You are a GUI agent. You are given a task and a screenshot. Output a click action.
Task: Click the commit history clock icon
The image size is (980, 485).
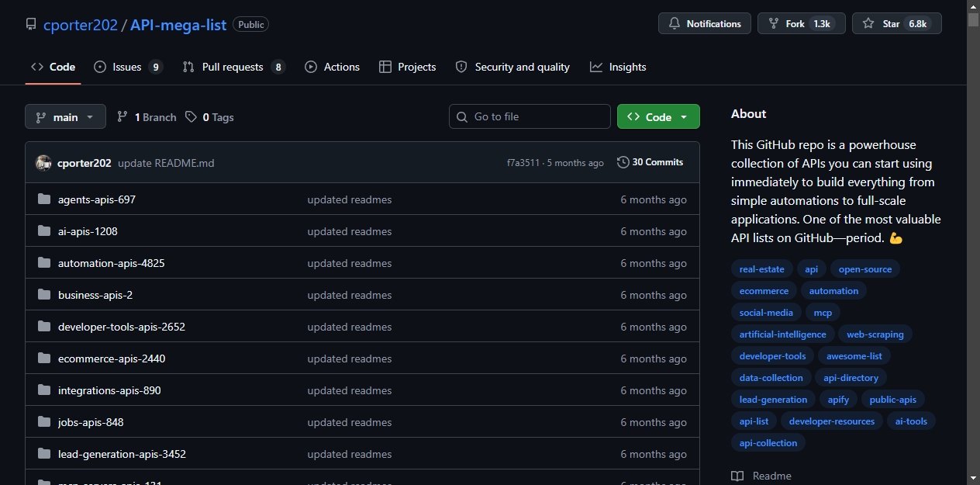pyautogui.click(x=623, y=162)
